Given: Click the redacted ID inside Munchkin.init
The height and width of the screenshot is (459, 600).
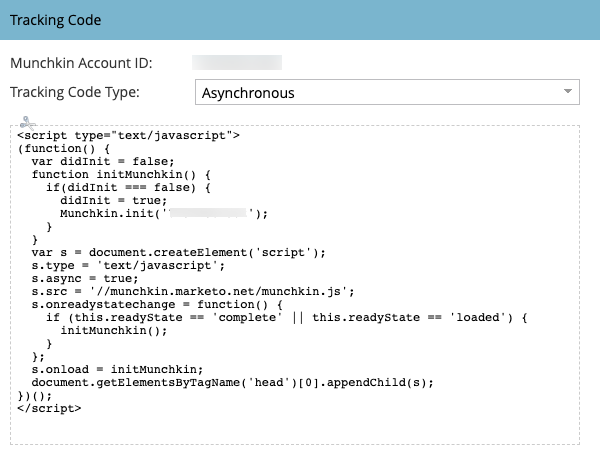Looking at the screenshot, I should pos(209,213).
